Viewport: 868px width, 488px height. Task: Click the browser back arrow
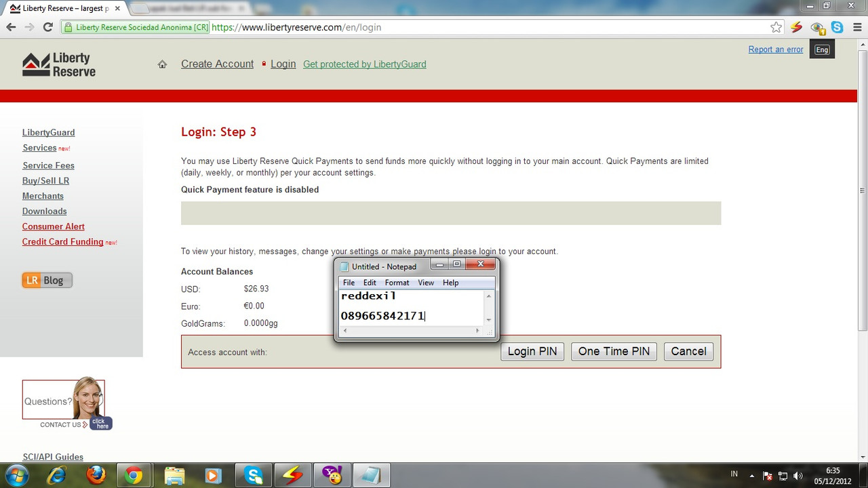click(x=11, y=27)
